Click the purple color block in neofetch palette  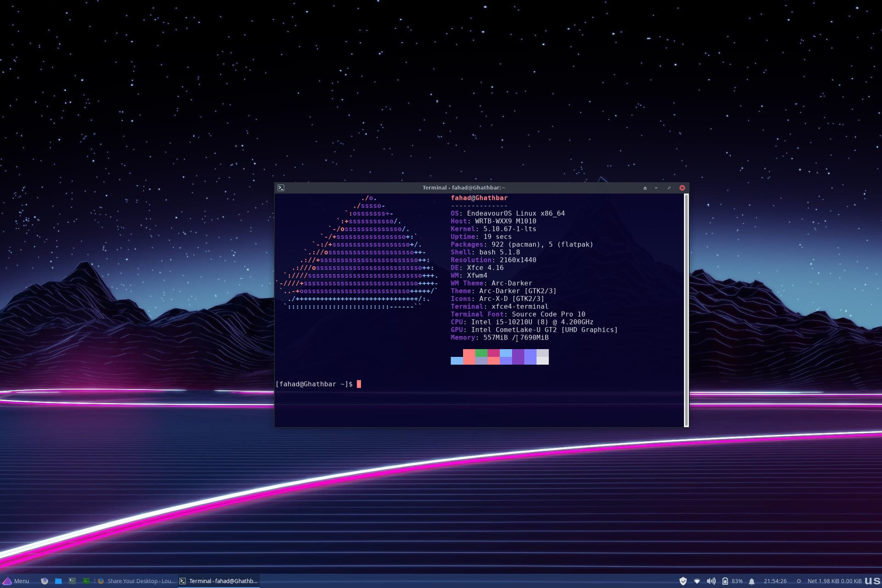pos(518,357)
